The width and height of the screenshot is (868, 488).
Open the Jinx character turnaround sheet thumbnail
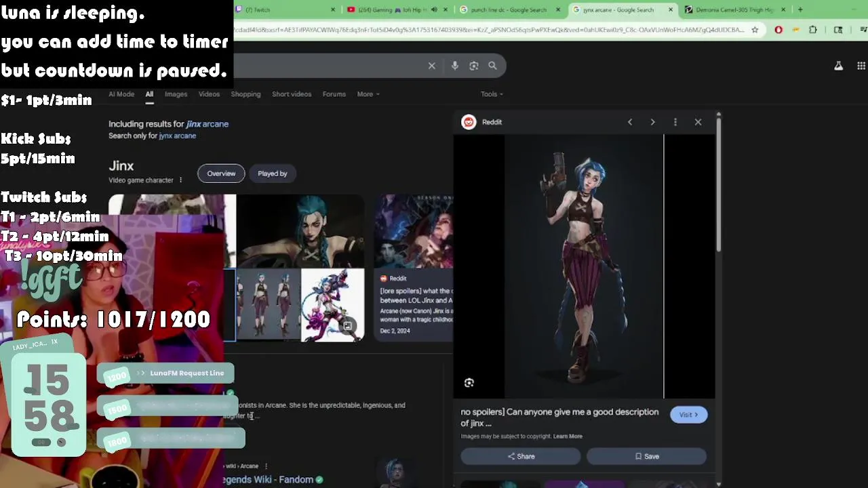pyautogui.click(x=268, y=305)
